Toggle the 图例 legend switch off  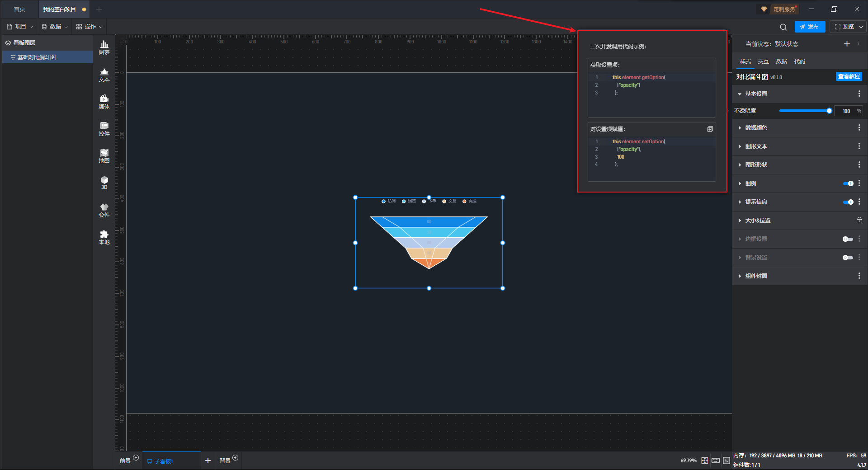848,183
